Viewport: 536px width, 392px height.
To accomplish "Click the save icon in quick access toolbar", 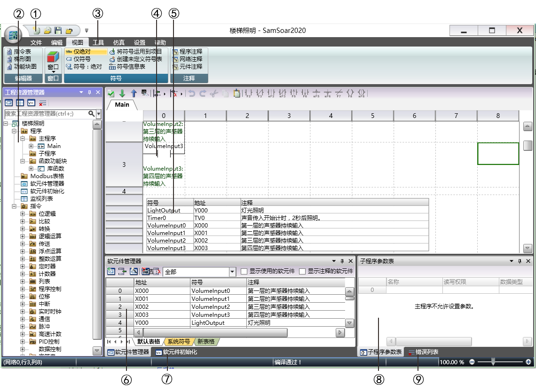I will [58, 31].
